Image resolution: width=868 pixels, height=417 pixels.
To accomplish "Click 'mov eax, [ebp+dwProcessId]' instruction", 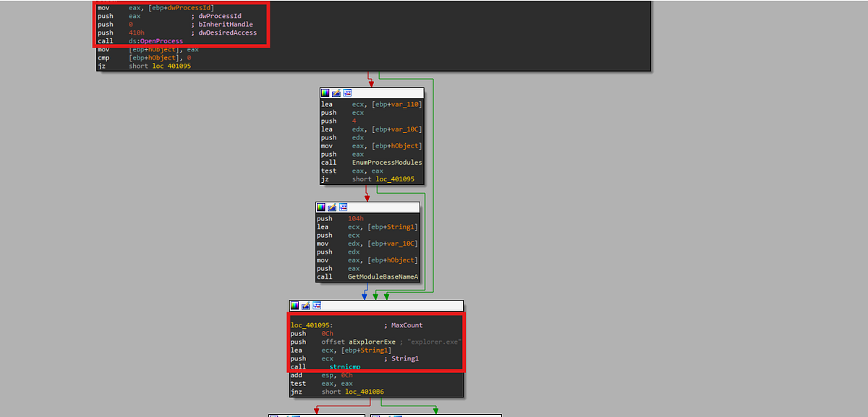I will 156,7.
